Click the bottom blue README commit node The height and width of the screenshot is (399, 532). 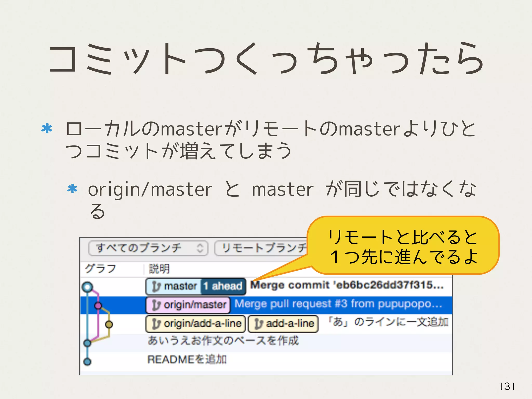pyautogui.click(x=87, y=362)
